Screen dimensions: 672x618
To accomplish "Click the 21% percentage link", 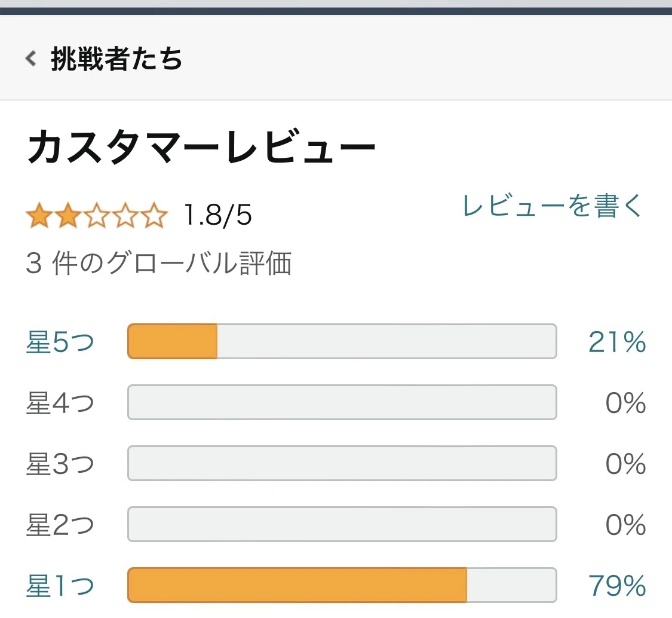I will click(x=617, y=342).
